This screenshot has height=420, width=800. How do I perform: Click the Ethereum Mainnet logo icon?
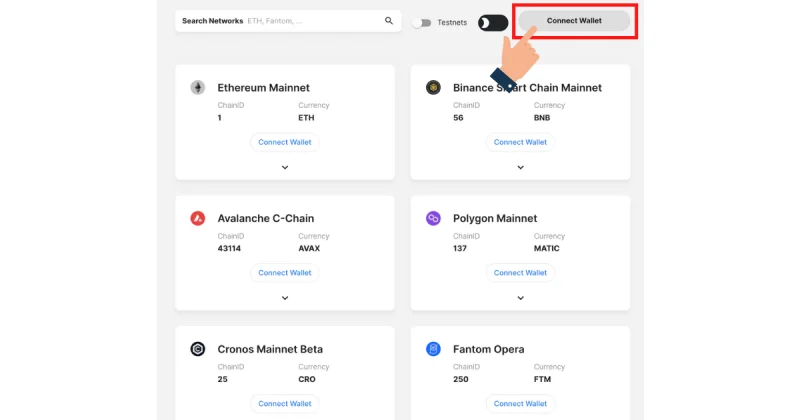click(198, 88)
